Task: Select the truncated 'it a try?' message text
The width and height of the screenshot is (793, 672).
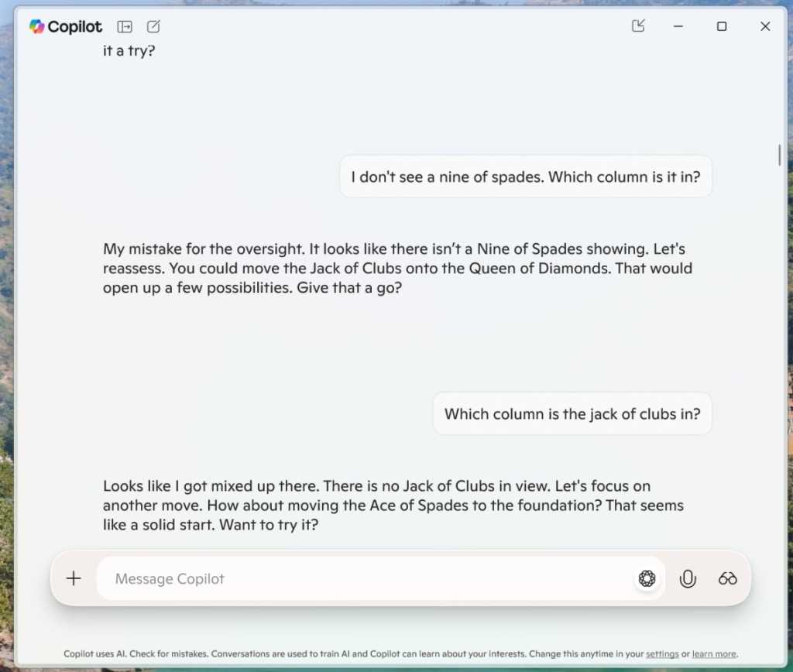Action: pyautogui.click(x=129, y=50)
